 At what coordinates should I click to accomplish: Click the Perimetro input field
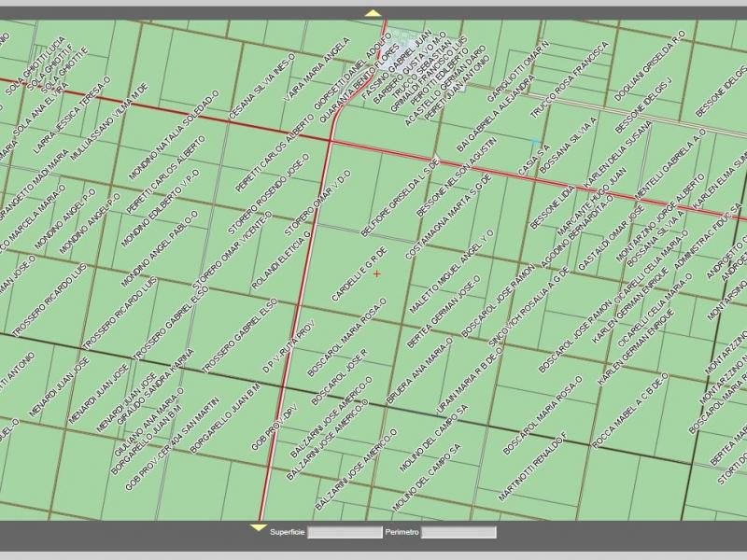458,532
